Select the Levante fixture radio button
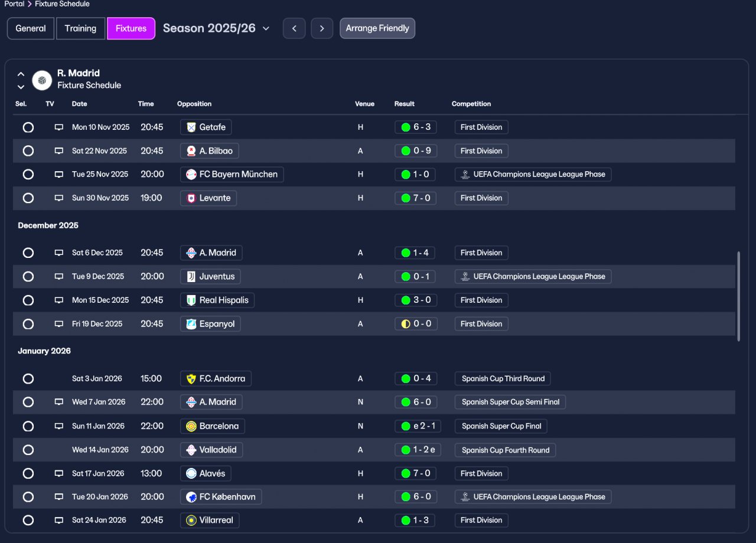 [x=28, y=198]
